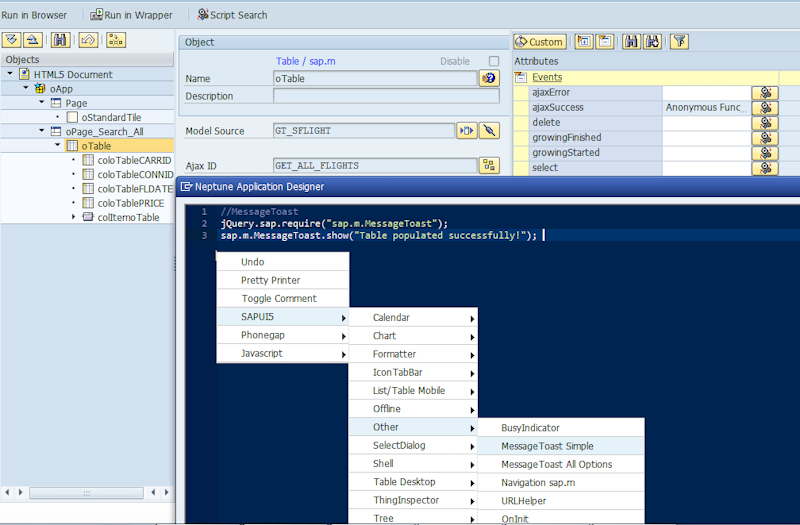Open the IconTabBar submenu
Viewport: 800px width, 525px height.
point(413,373)
